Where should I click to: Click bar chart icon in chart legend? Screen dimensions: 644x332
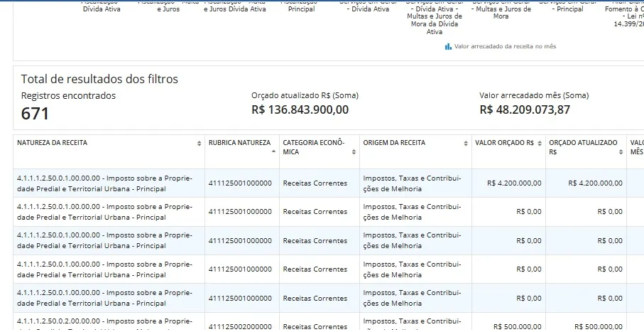coord(448,46)
